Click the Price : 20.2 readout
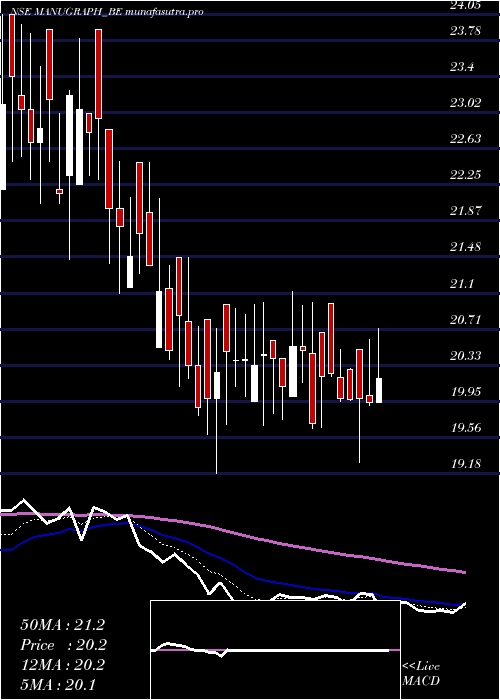The width and height of the screenshot is (500, 700). [x=64, y=645]
